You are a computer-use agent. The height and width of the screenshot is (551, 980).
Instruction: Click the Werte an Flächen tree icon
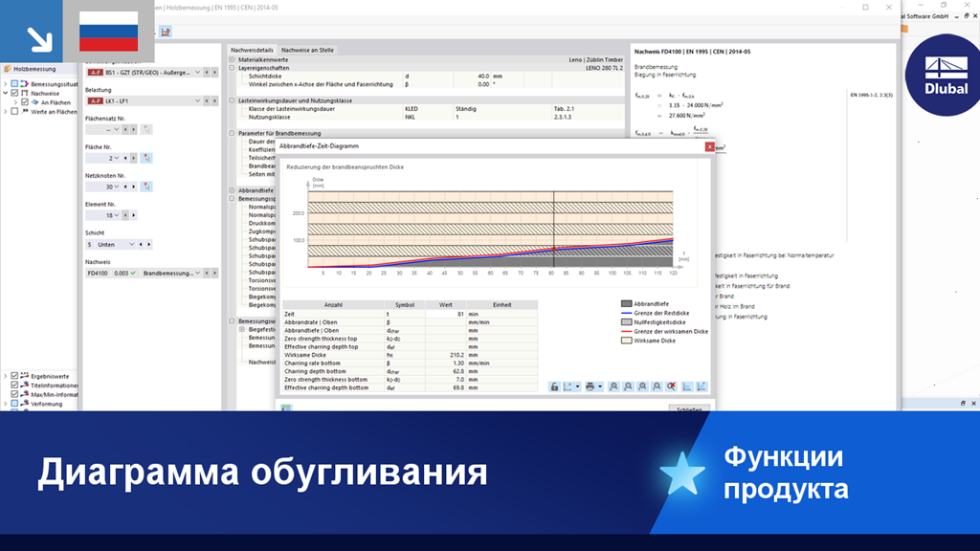click(24, 112)
